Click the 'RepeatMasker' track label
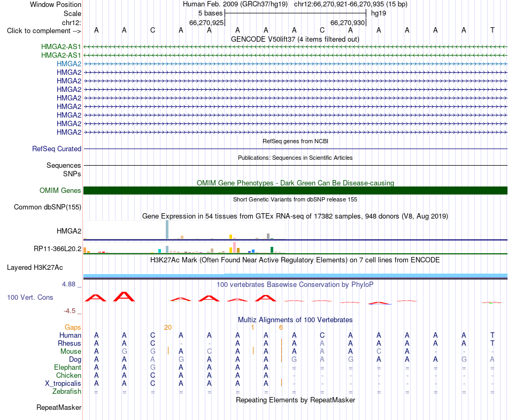 click(59, 407)
